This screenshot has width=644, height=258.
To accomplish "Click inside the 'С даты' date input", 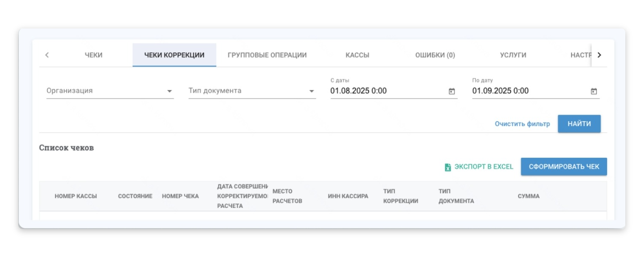I will click(x=365, y=91).
